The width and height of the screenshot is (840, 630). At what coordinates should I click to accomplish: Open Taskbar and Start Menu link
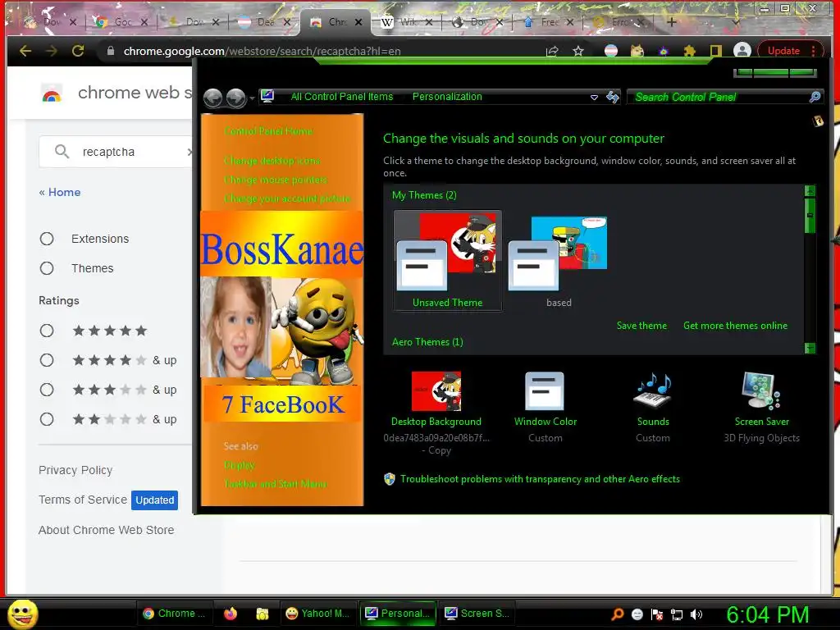click(x=275, y=484)
